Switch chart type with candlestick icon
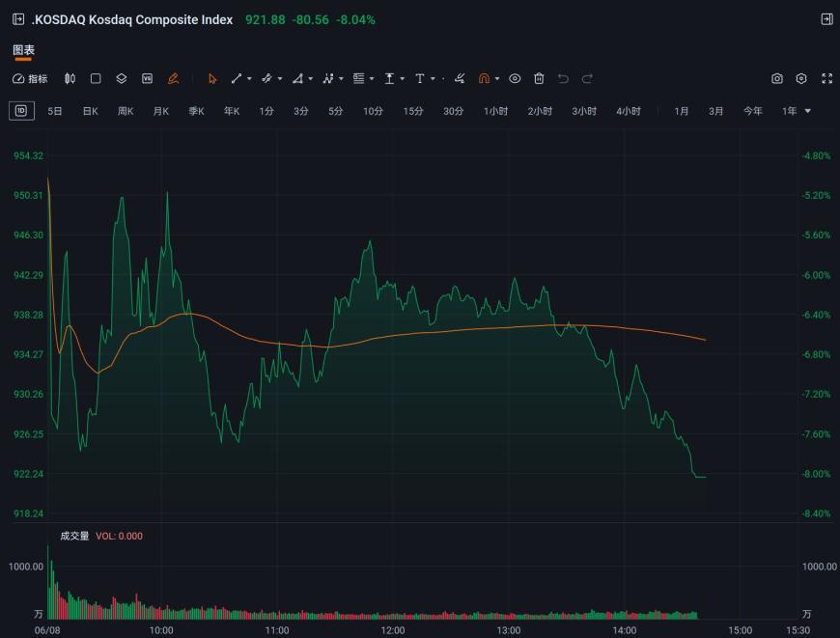 [70, 79]
